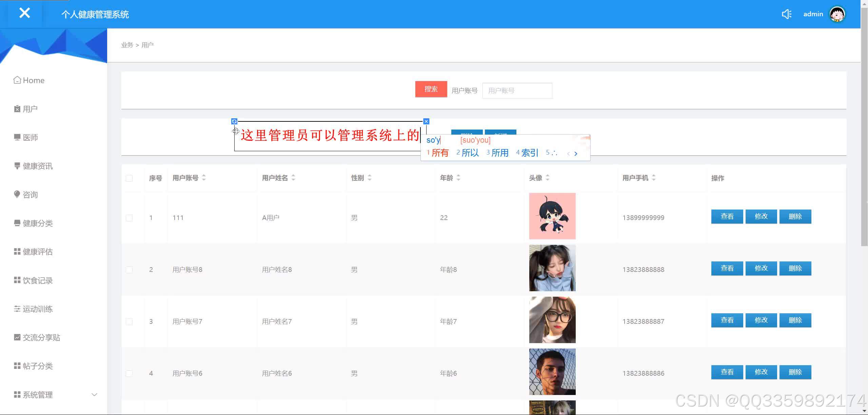The image size is (868, 415).
Task: Sort the table by 年龄 column
Action: [458, 178]
